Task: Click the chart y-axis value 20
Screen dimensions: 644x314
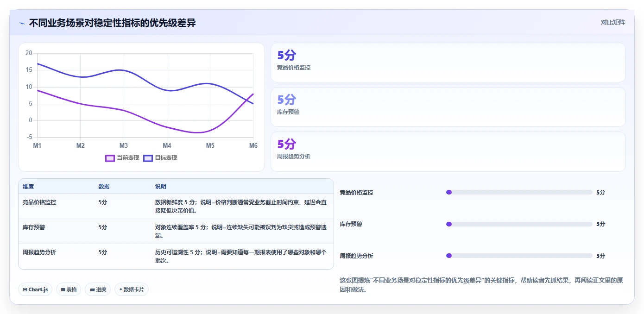Action: point(29,53)
